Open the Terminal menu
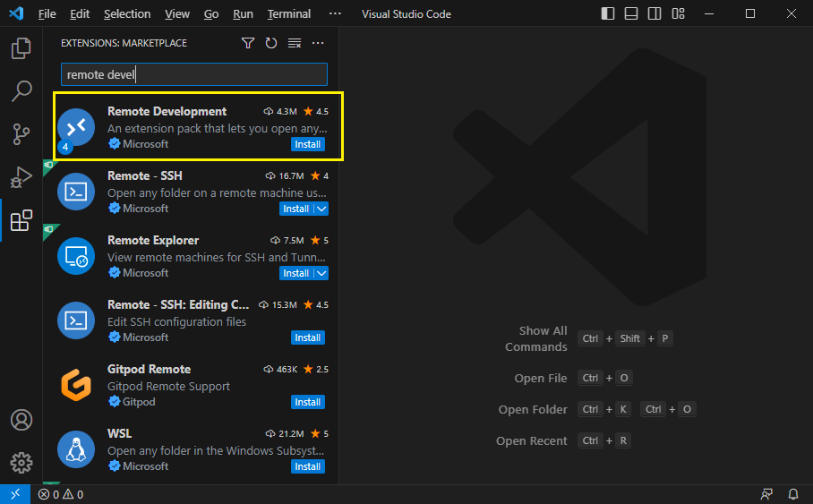The height and width of the screenshot is (504, 813). point(289,14)
